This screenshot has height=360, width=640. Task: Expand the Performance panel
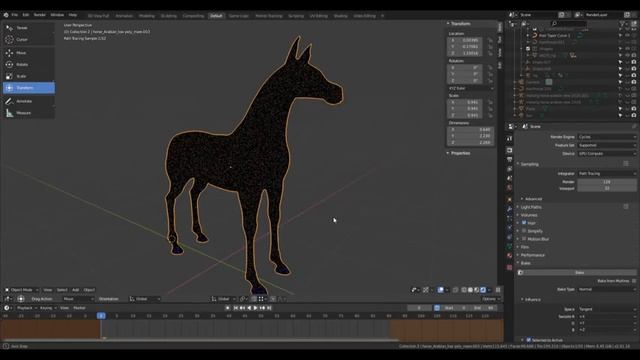(x=532, y=255)
